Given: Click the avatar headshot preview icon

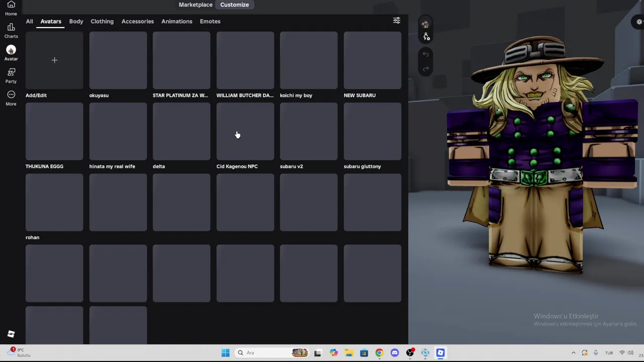Looking at the screenshot, I should pyautogui.click(x=426, y=24).
